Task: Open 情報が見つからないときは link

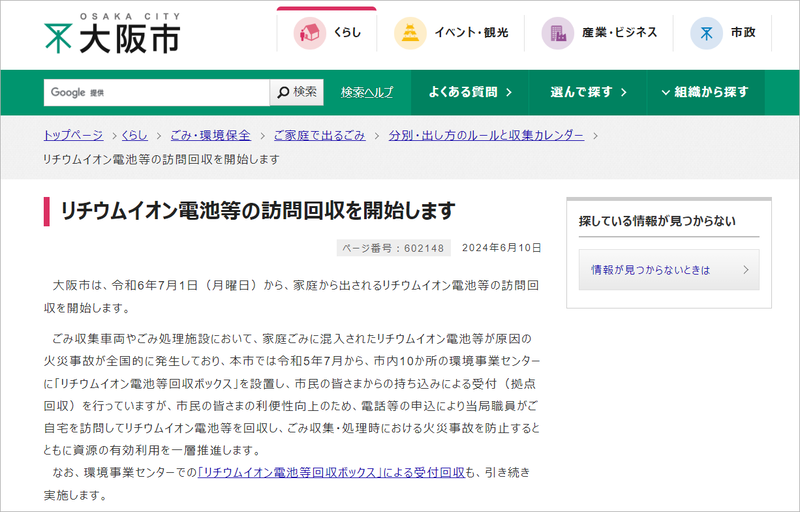Action: point(669,270)
